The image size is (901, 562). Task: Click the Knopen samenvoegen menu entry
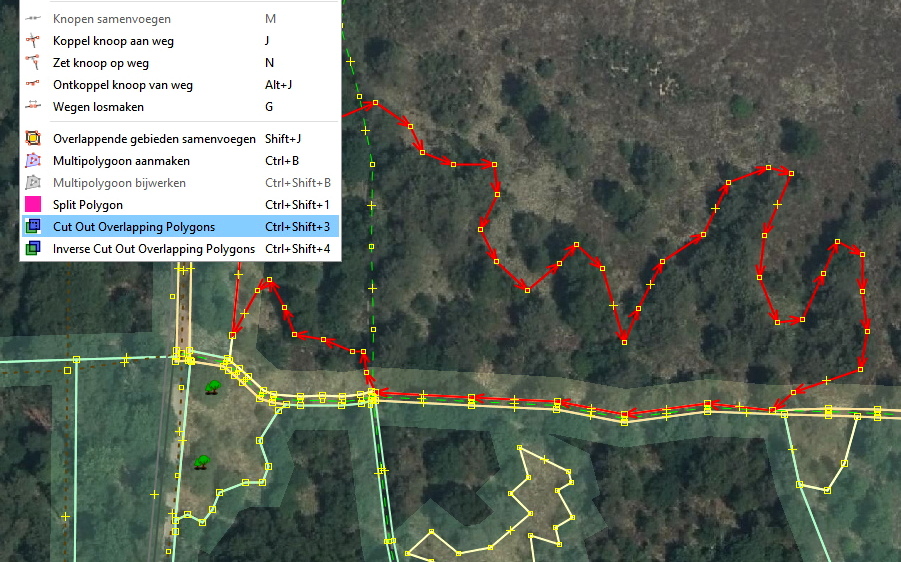pos(180,19)
